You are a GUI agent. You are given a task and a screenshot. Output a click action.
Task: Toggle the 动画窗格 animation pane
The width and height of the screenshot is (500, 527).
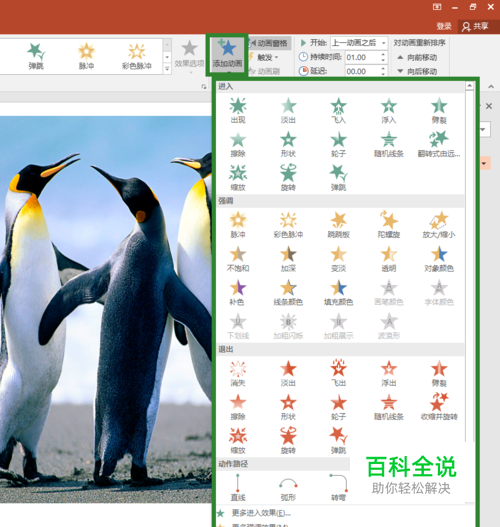click(x=269, y=43)
